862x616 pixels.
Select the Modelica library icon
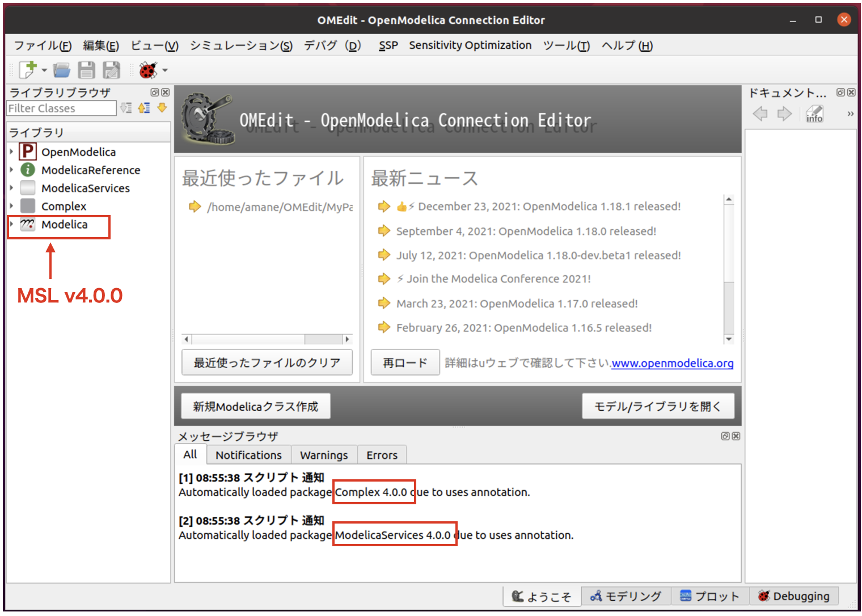pyautogui.click(x=28, y=225)
